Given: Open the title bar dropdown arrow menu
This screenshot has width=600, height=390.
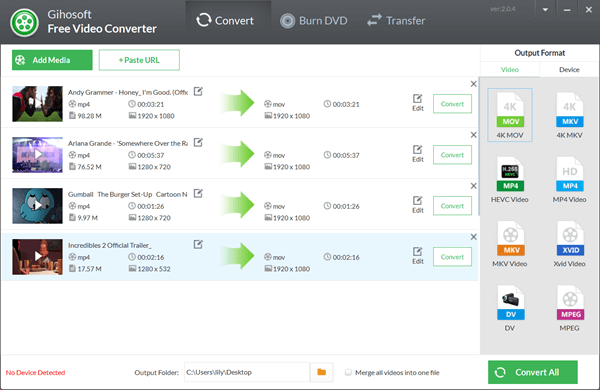Looking at the screenshot, I should (x=545, y=10).
